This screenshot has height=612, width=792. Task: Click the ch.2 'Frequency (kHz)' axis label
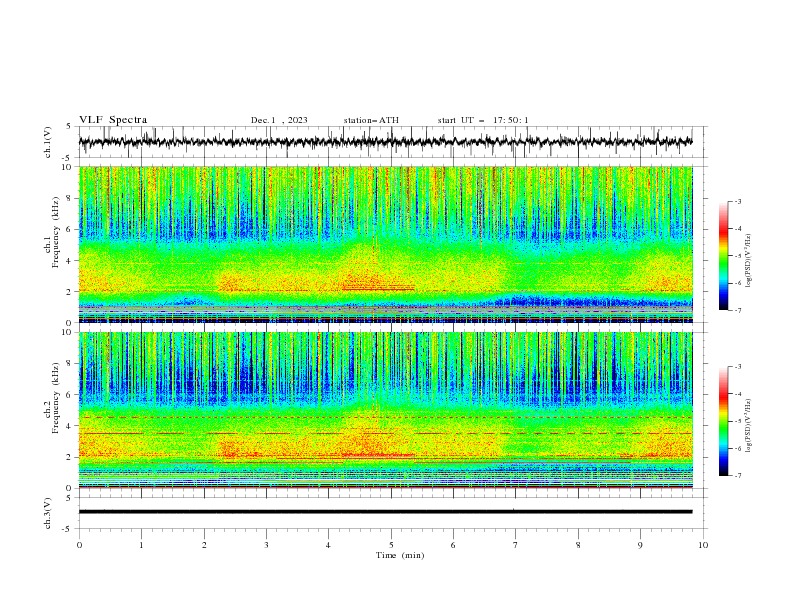pos(56,396)
